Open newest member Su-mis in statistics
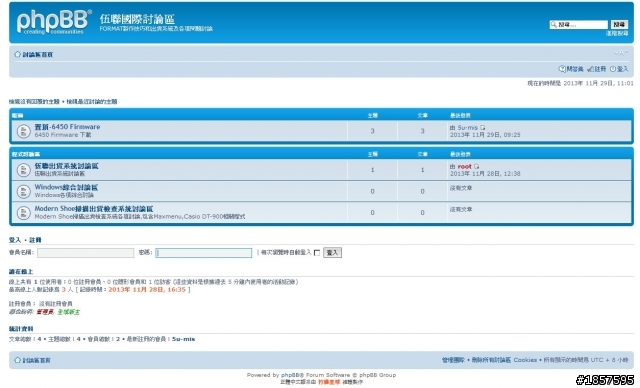 183,339
